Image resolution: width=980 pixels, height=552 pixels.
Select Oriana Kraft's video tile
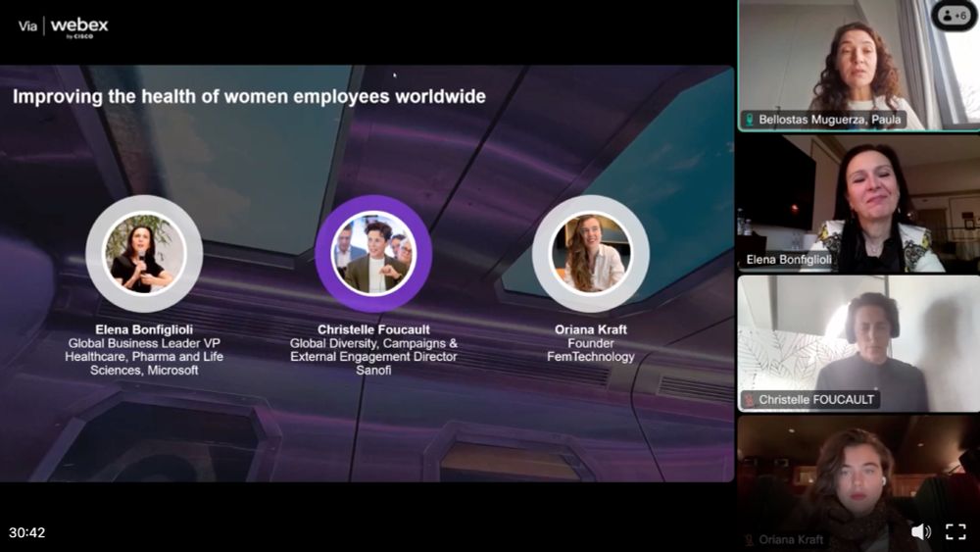click(x=858, y=483)
